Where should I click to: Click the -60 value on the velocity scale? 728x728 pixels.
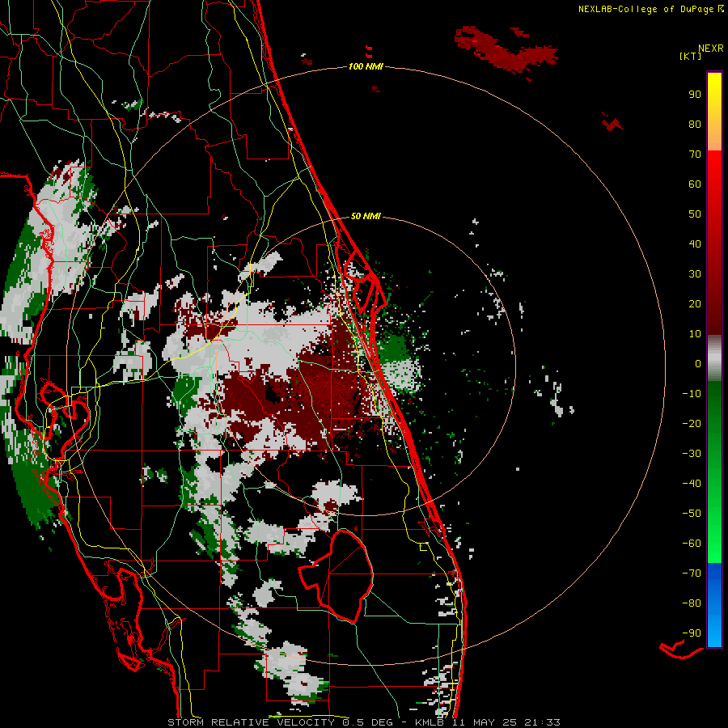(x=692, y=544)
